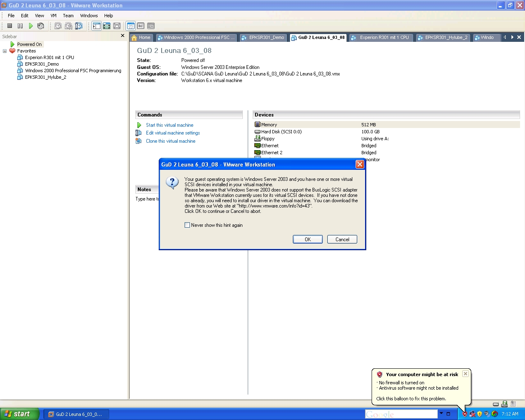Click Clone this virtual machine link
Viewport: 525px width, 420px height.
(171, 141)
